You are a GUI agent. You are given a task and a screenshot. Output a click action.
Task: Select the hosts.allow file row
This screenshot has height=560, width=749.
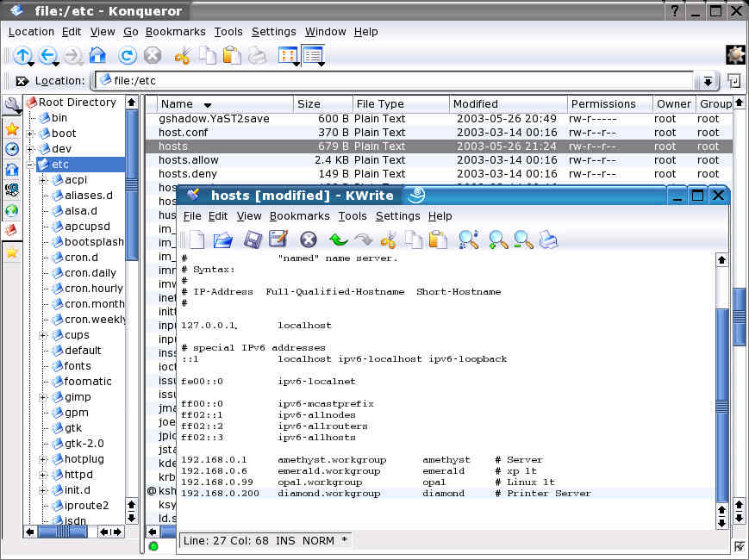click(x=439, y=160)
